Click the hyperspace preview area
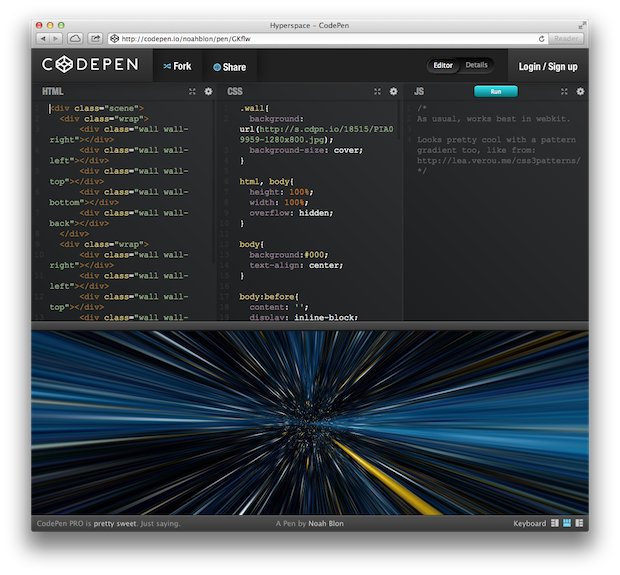This screenshot has width=620, height=575. [310, 423]
